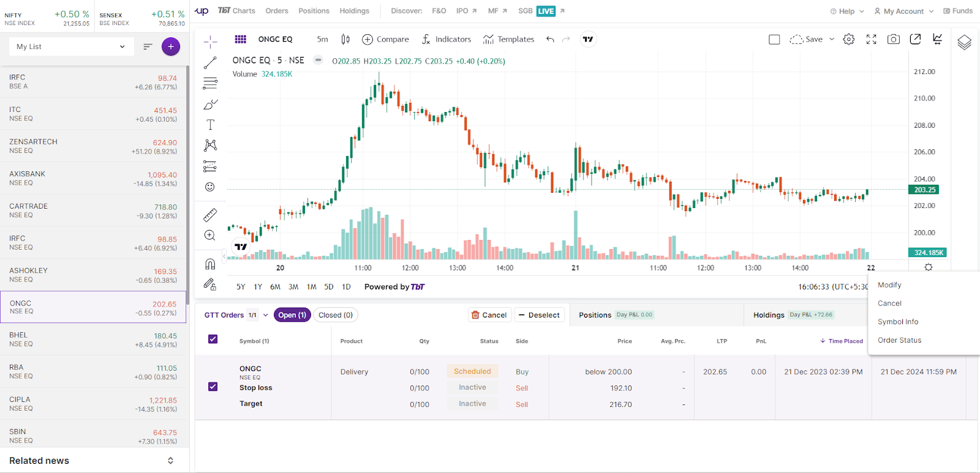The image size is (980, 473).
Task: Expand the Help menu
Action: pyautogui.click(x=847, y=11)
